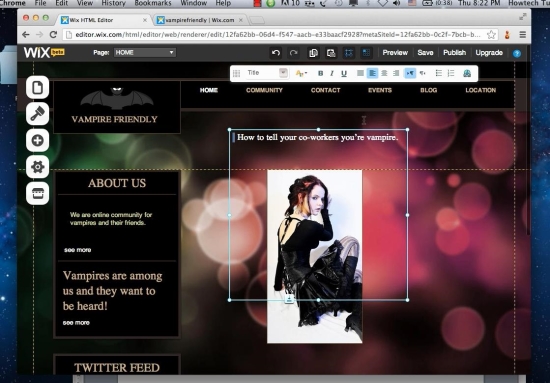Grab the text toolbar drag handle
Viewport: 550px width, 383px height.
[x=236, y=73]
